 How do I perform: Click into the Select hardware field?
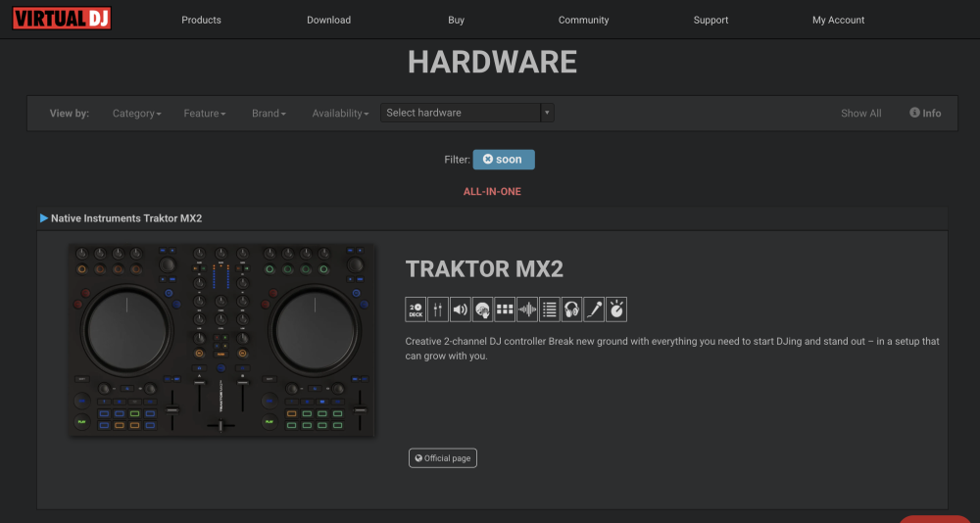460,113
